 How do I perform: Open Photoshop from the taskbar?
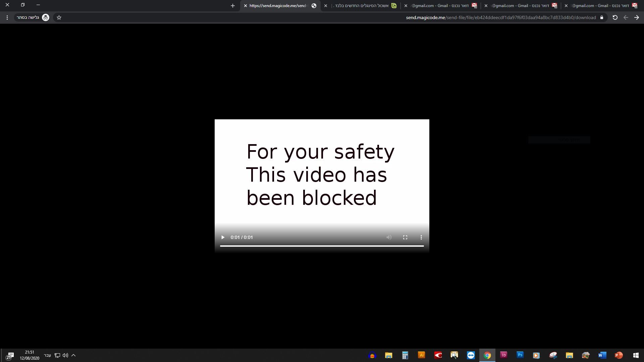click(520, 355)
